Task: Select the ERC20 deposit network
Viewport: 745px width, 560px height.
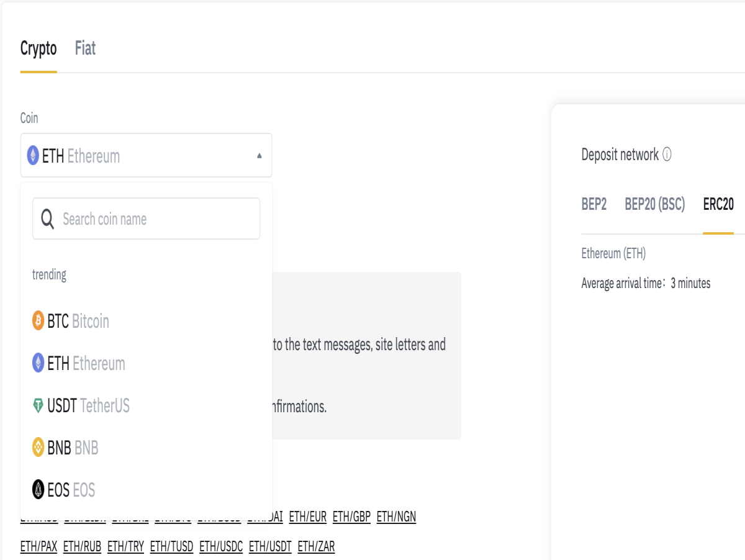Action: [x=718, y=204]
